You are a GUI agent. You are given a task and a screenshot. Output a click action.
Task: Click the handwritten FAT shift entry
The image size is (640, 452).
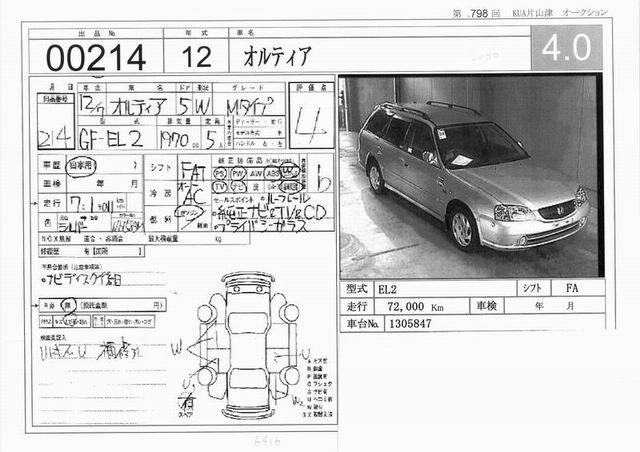tap(193, 171)
